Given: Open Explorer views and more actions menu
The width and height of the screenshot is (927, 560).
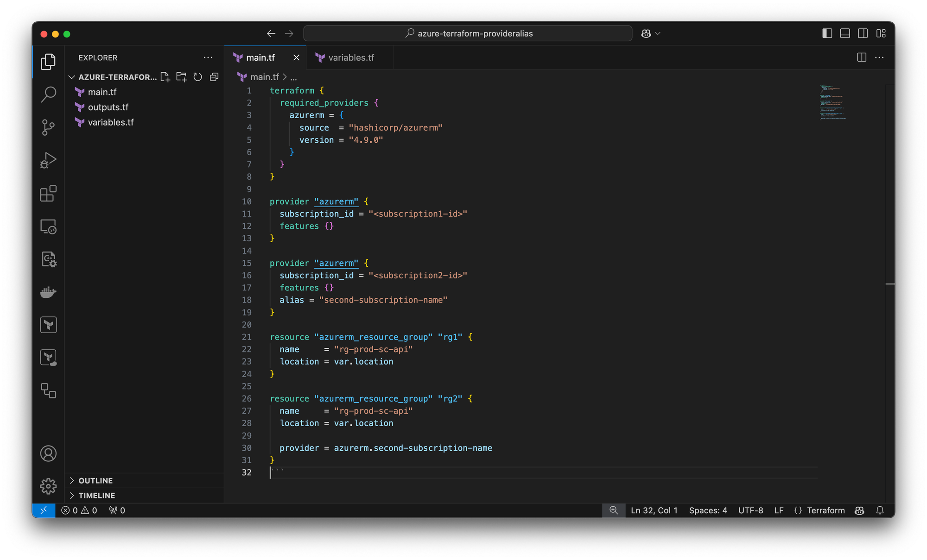Looking at the screenshot, I should (x=208, y=57).
